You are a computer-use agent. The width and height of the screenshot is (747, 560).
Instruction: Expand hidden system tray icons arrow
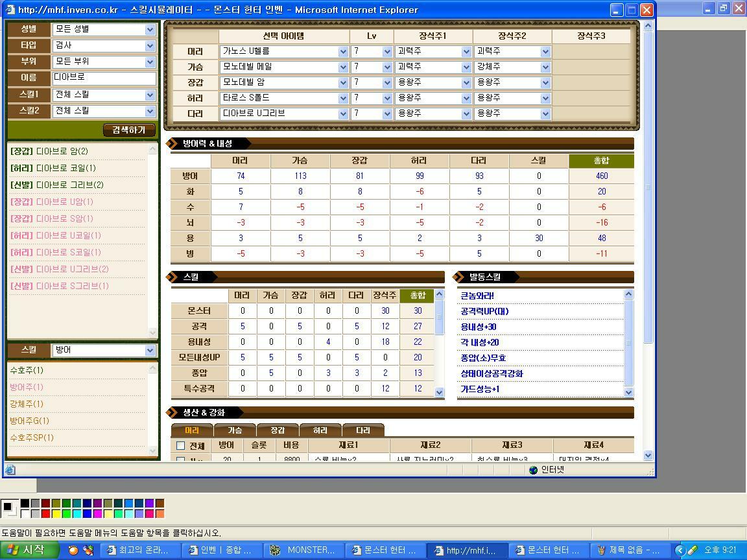[x=680, y=550]
